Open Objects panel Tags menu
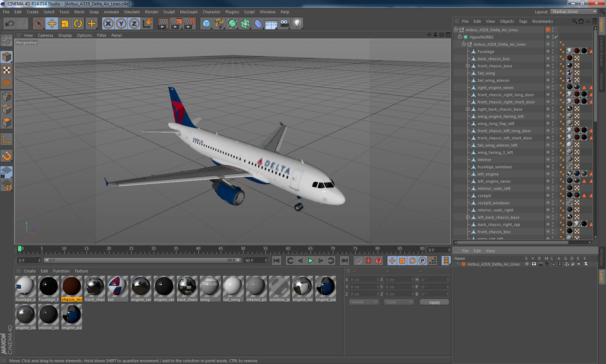606x364 pixels. 523,21
